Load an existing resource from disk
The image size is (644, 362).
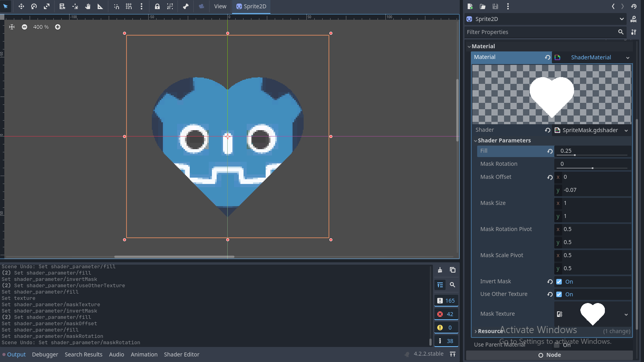[483, 6]
